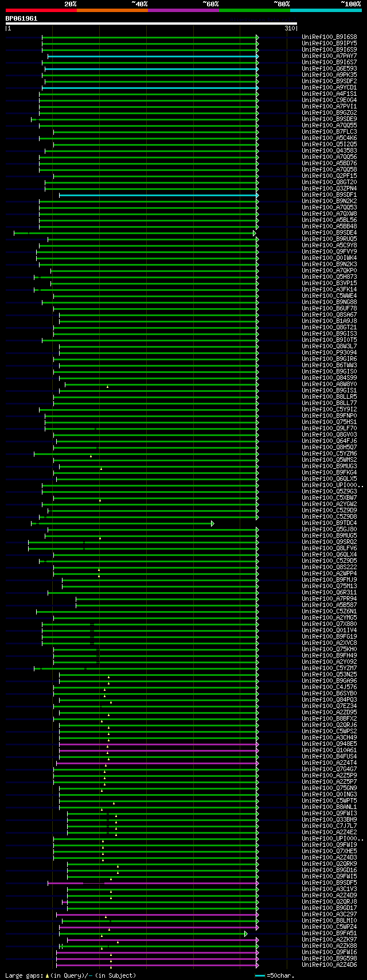Click the cyan ~100% identity legend segment
367x980 pixels.
tap(326, 10)
